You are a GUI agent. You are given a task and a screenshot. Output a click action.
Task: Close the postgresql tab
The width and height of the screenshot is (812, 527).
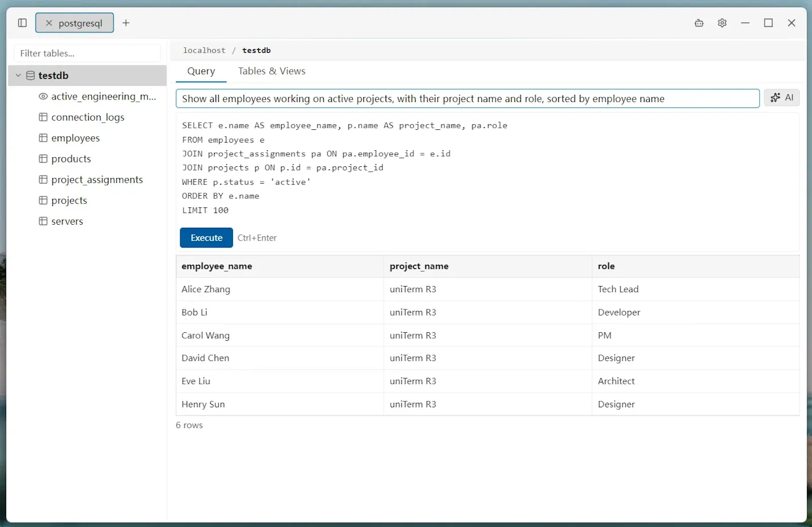coord(49,23)
